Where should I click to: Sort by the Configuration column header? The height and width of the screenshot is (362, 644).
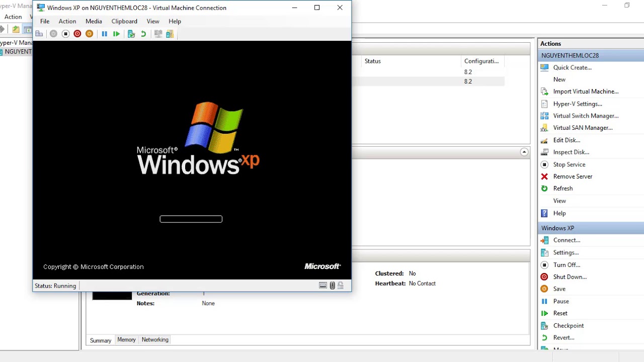(482, 61)
